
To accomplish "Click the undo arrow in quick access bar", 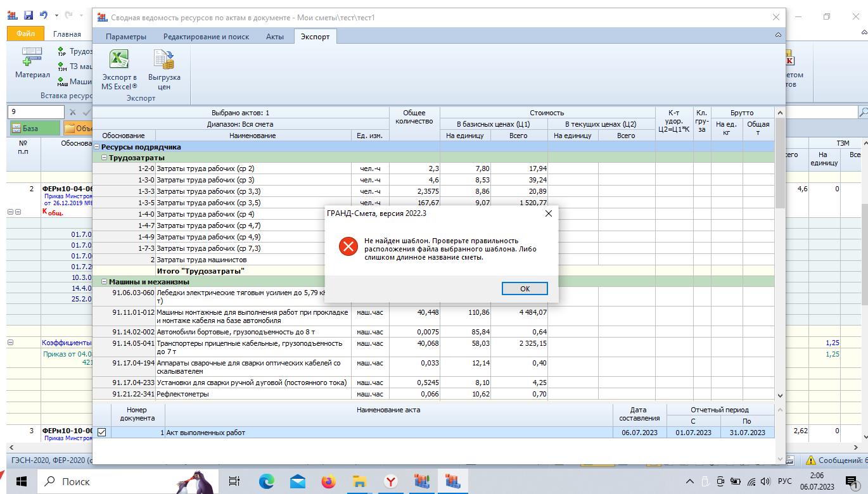I will pos(43,15).
